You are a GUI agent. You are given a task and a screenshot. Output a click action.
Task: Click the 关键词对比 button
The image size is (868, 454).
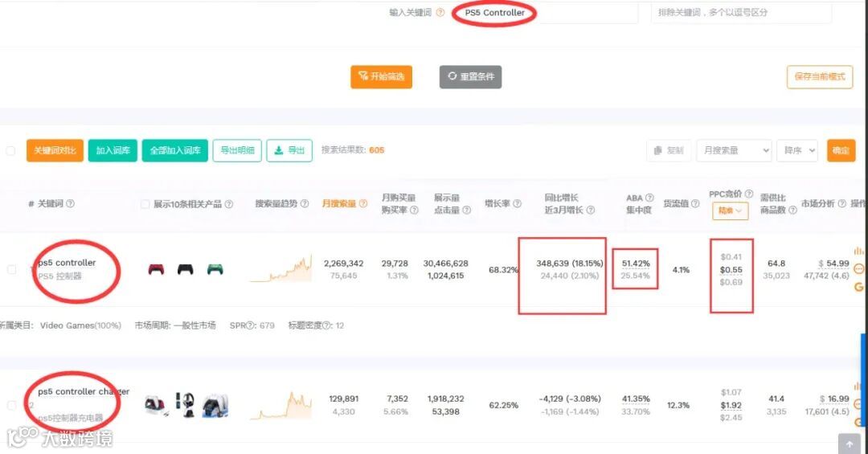point(55,150)
